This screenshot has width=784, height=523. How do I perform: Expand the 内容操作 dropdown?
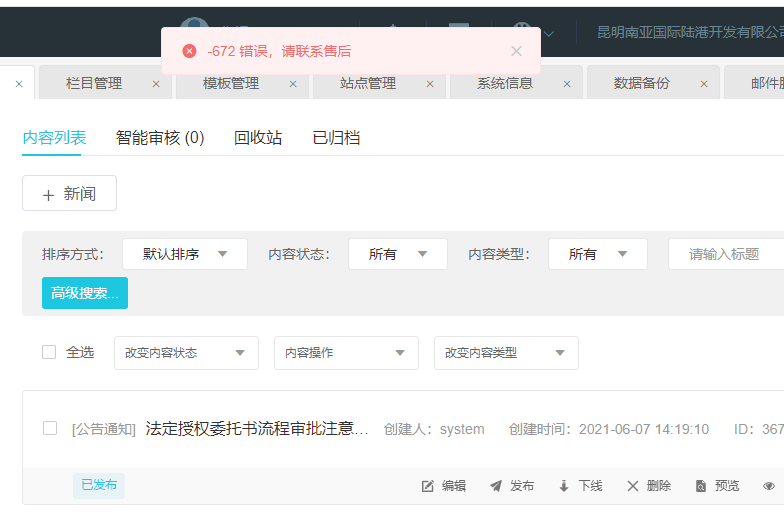point(346,353)
